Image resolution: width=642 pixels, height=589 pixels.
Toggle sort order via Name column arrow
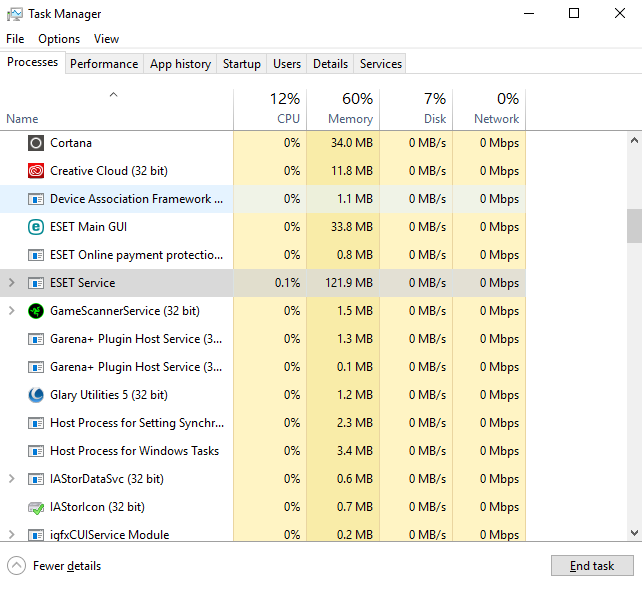[x=113, y=95]
